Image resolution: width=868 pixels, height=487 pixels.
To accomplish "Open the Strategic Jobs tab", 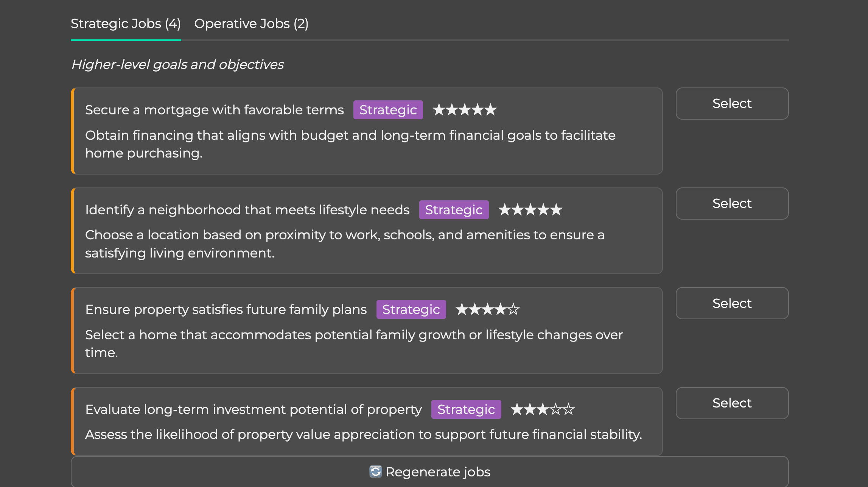I will (126, 24).
